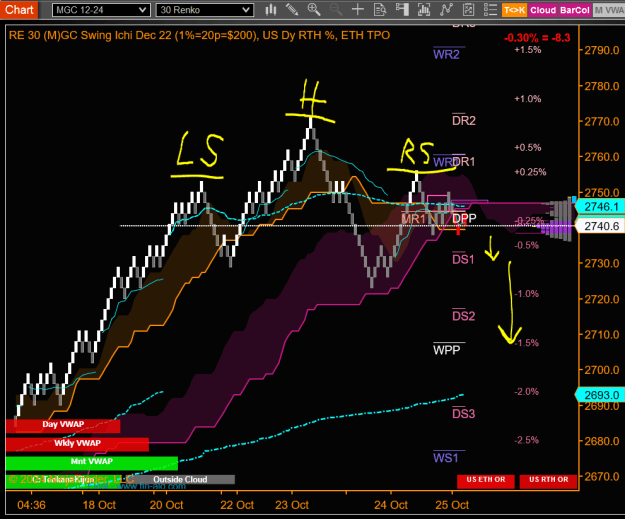
Task: Open the indicators icon
Action: pyautogui.click(x=424, y=10)
